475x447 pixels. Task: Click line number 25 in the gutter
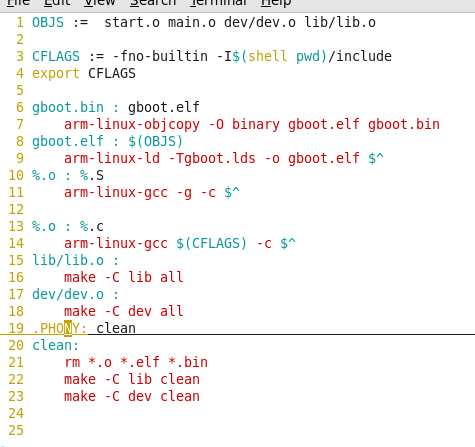click(16, 430)
